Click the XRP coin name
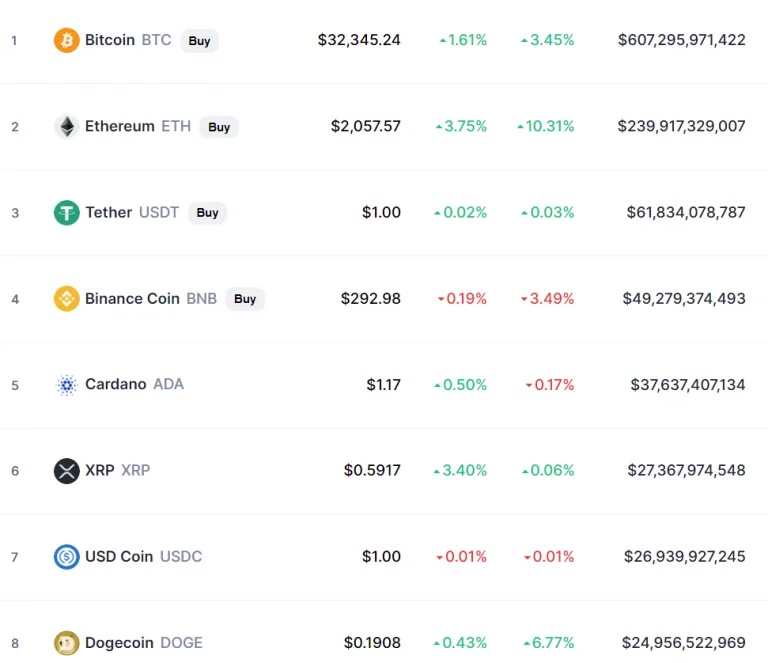This screenshot has width=768, height=663. (x=99, y=470)
